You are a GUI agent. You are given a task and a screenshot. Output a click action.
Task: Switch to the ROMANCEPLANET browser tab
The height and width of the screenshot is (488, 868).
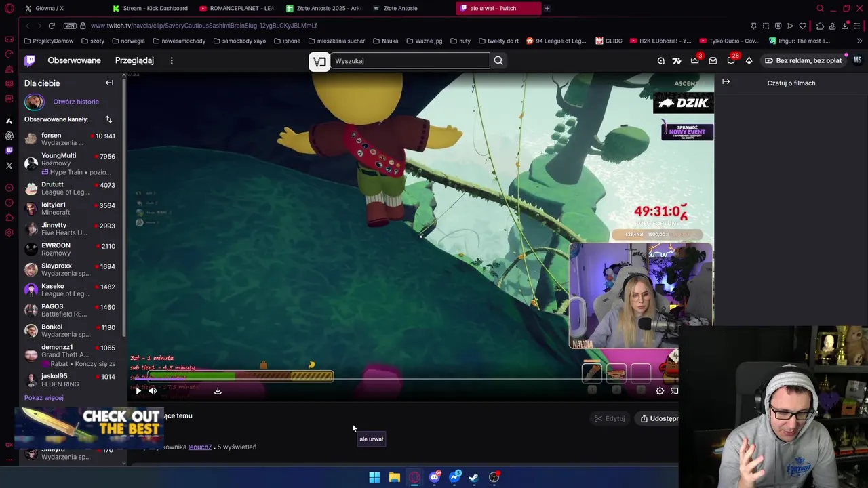click(237, 8)
